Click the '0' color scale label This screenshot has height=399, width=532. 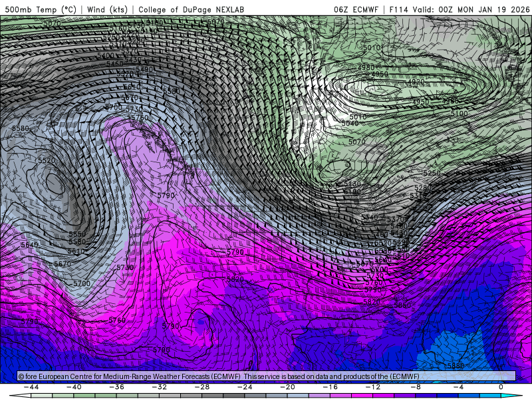pyautogui.click(x=501, y=387)
